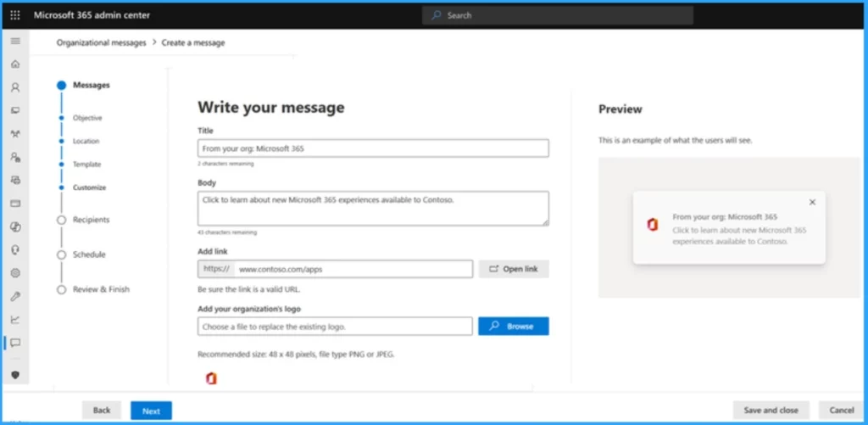The width and height of the screenshot is (868, 425).
Task: Click the Create a message breadcrumb
Action: pos(193,42)
